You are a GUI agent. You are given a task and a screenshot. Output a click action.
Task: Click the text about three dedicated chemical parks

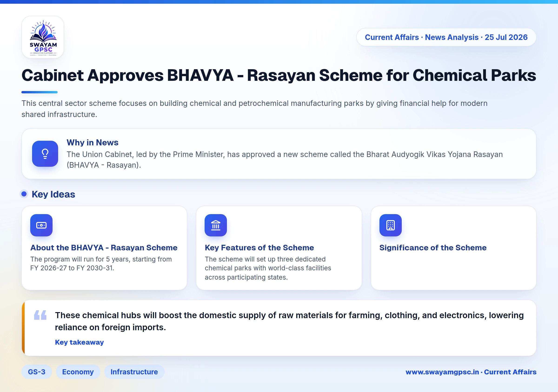pos(268,268)
